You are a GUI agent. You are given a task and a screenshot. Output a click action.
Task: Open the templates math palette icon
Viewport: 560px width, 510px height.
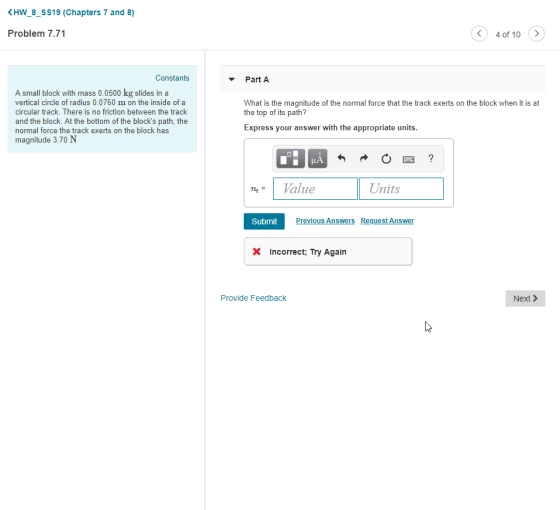point(290,159)
